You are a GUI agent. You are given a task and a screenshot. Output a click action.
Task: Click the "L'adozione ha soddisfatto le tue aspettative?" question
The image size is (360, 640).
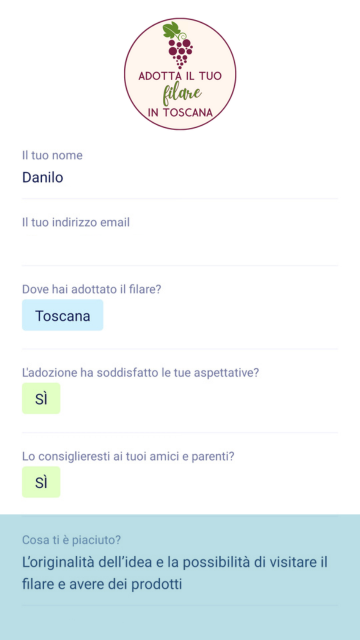click(x=140, y=373)
